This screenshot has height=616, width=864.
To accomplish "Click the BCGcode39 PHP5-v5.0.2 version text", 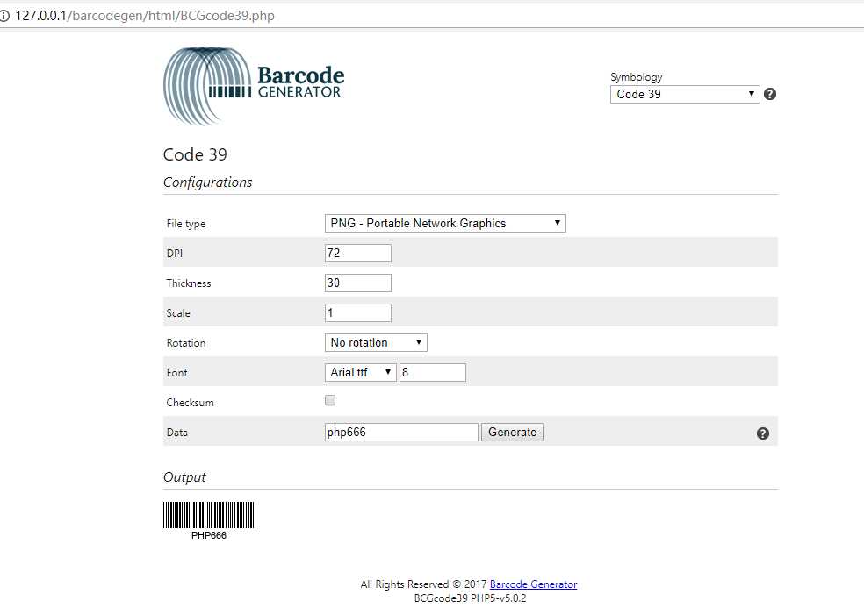I will point(470,598).
